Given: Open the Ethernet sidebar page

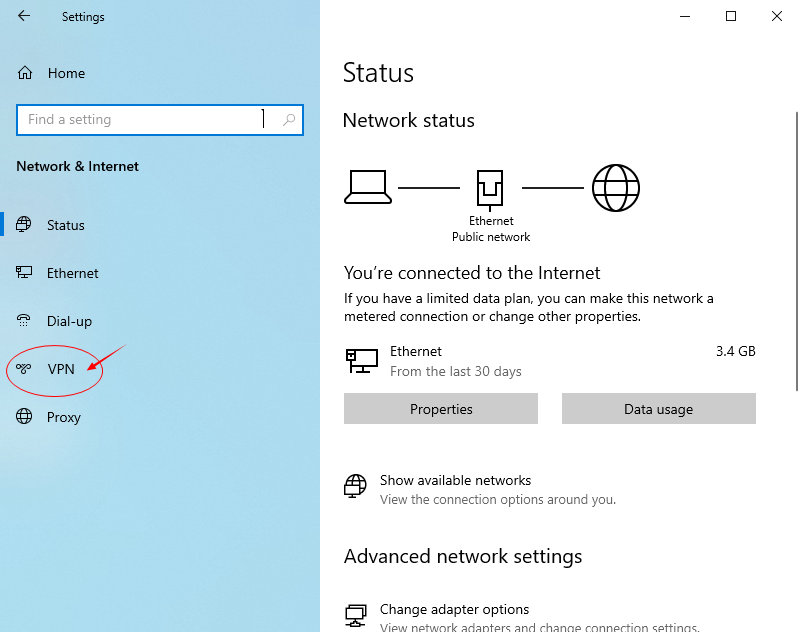Looking at the screenshot, I should (72, 273).
